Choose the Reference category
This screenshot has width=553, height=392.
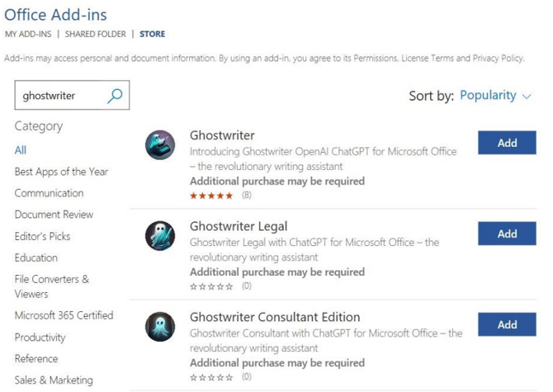pyautogui.click(x=36, y=359)
